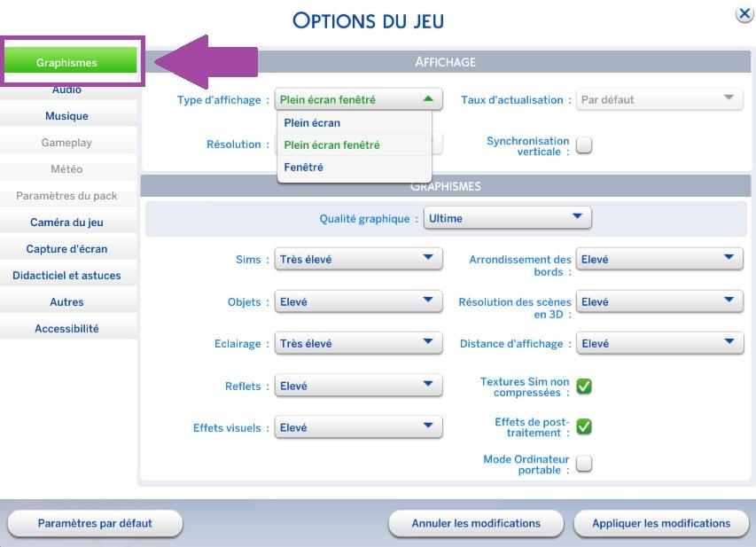Click Annuler les modifications button

click(x=476, y=524)
